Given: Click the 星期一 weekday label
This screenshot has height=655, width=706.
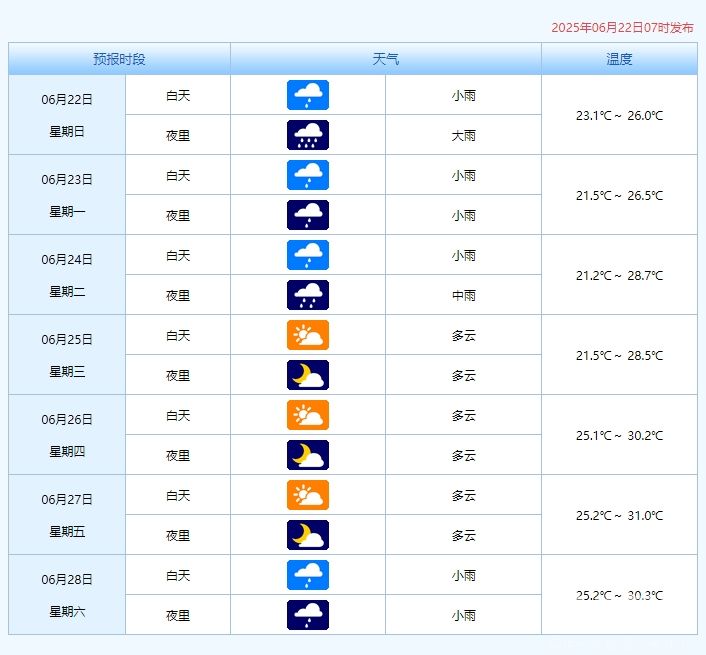Looking at the screenshot, I should pos(67,212).
